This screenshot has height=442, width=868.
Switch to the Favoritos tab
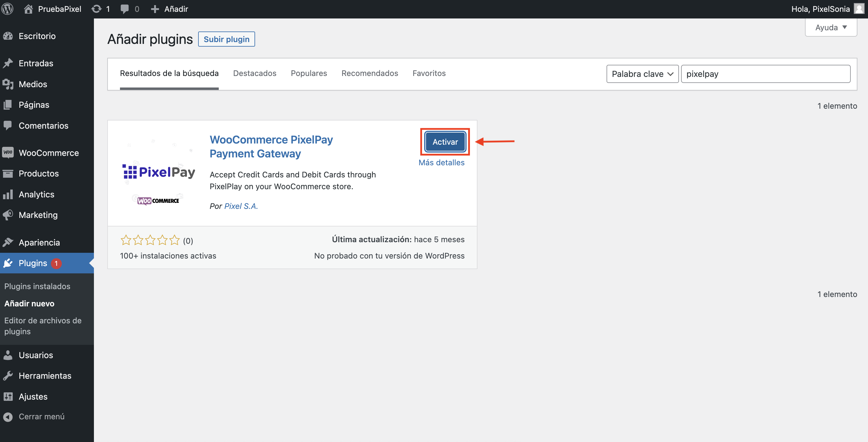429,73
